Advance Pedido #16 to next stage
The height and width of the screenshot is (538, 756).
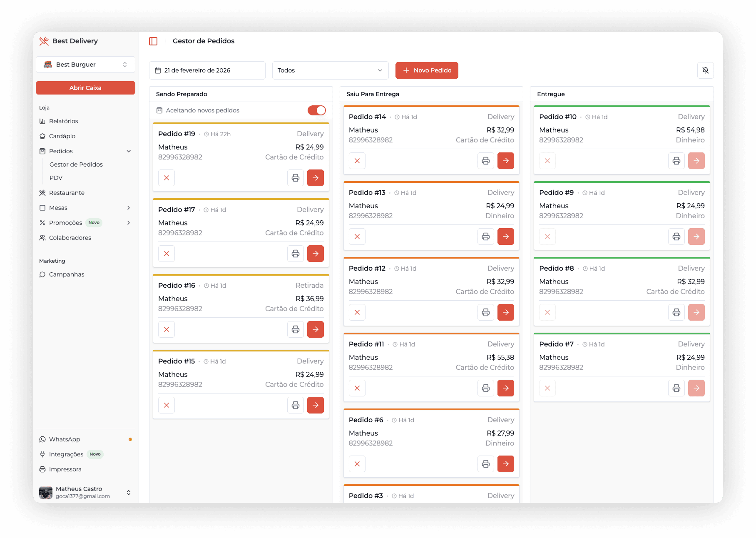tap(315, 329)
